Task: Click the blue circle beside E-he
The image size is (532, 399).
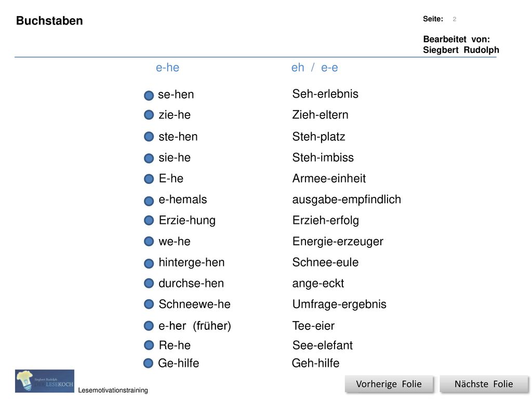Action: [149, 179]
